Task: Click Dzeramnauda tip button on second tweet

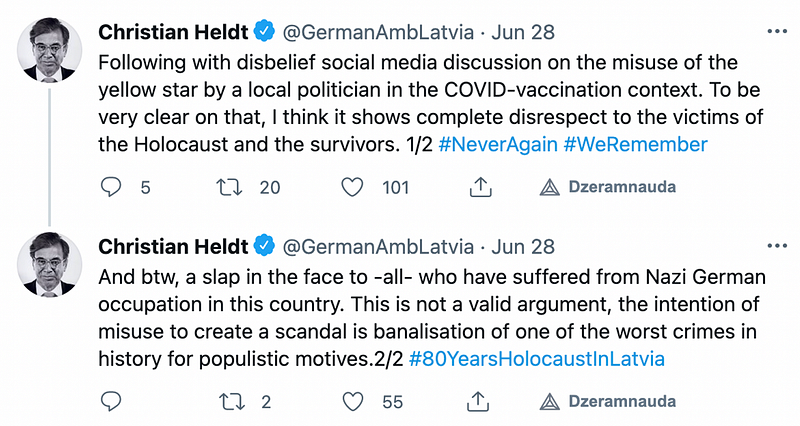Action: [608, 401]
